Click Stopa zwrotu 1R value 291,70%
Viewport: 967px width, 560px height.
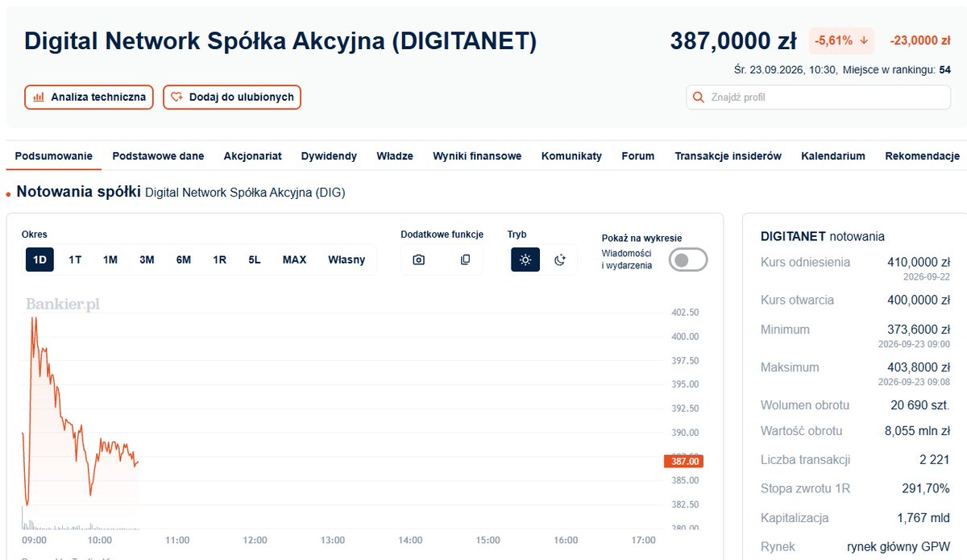click(x=926, y=488)
